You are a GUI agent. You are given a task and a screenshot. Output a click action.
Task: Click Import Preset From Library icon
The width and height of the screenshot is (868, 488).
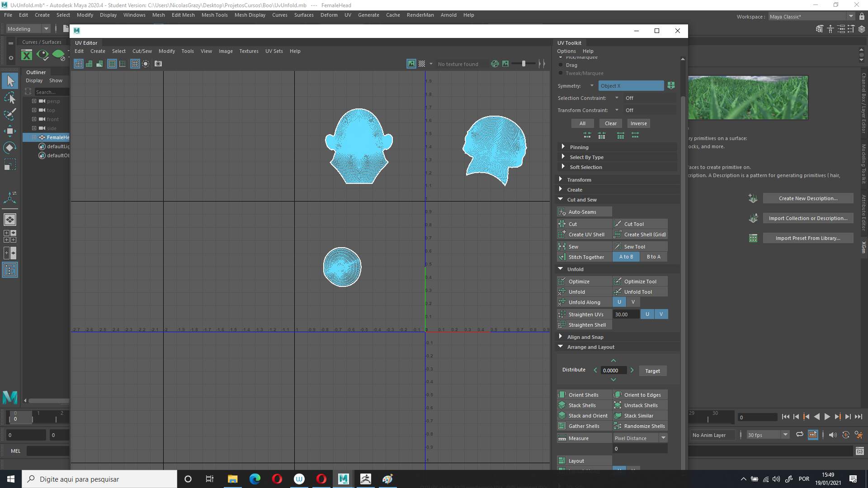(753, 238)
